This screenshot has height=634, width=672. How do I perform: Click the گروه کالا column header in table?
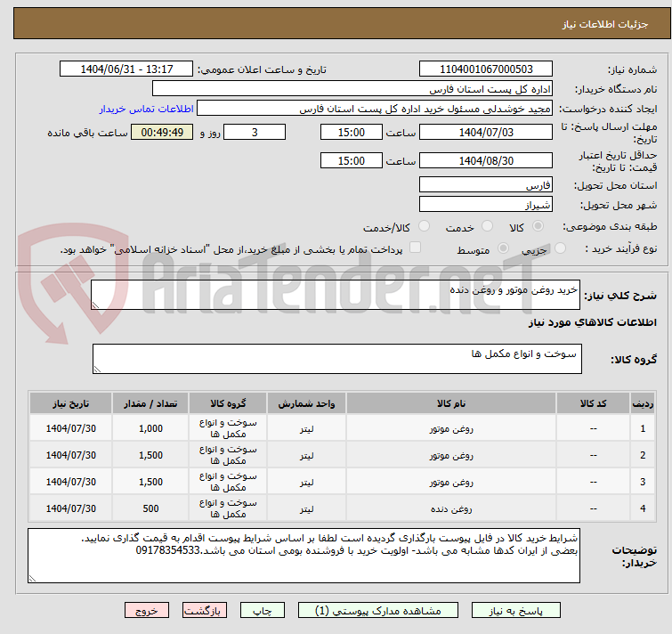228,403
